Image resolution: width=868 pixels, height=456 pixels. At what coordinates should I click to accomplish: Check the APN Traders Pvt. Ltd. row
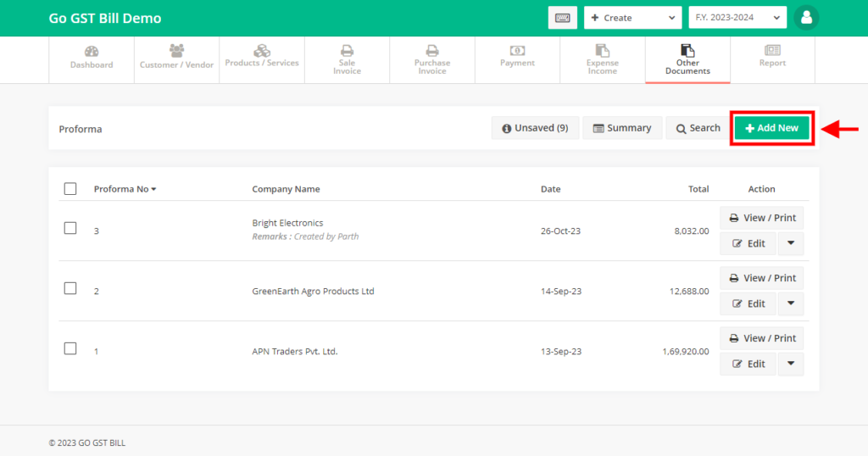click(x=70, y=348)
